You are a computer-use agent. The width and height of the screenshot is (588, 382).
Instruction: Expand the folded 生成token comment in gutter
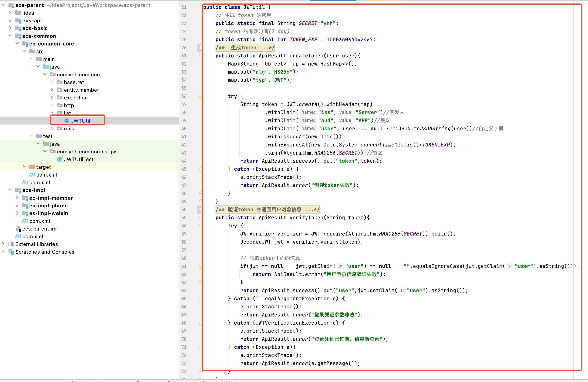click(200, 48)
